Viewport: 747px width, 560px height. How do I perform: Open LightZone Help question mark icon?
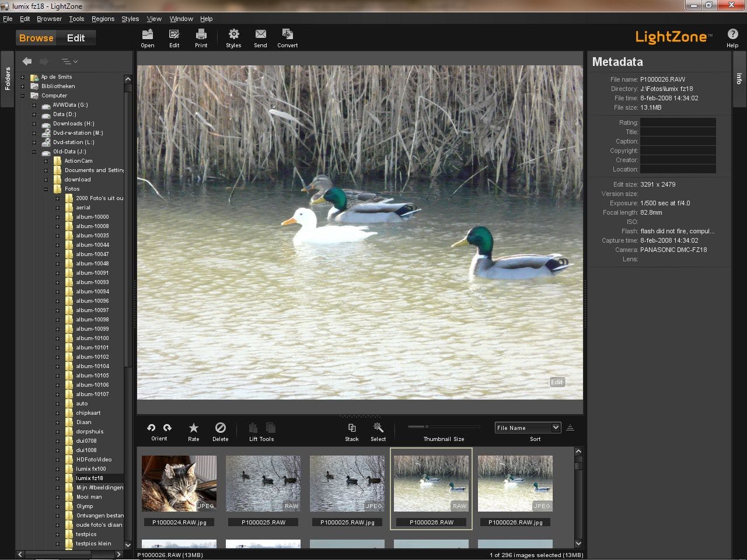[732, 34]
